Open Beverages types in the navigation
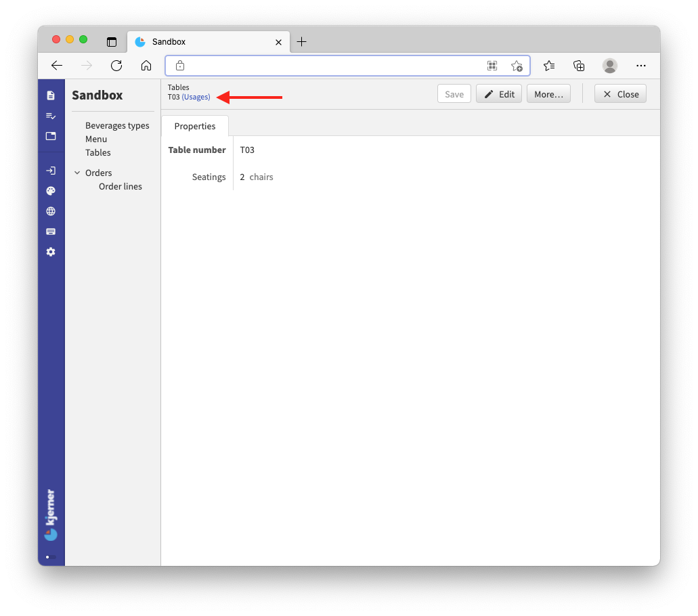Screen dimensions: 698x616 pyautogui.click(x=117, y=125)
